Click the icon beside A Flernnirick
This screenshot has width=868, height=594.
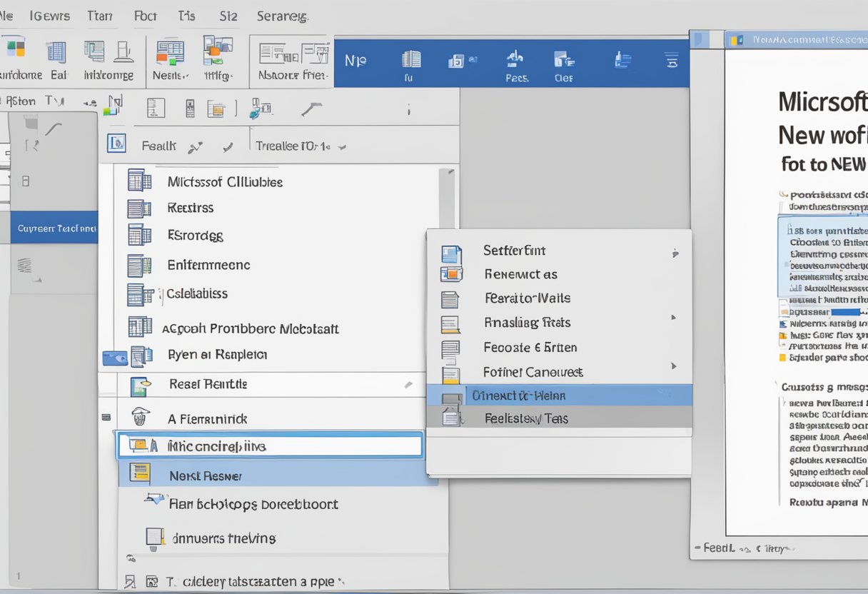click(x=141, y=418)
